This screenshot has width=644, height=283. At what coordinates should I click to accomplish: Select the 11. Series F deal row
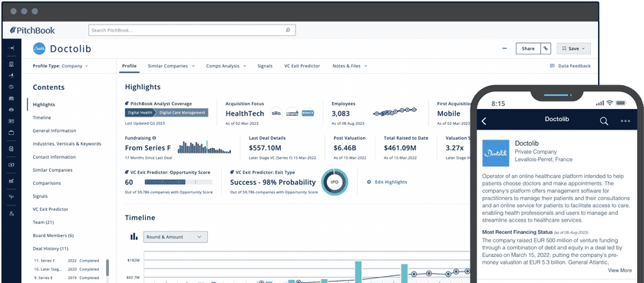coord(67,261)
